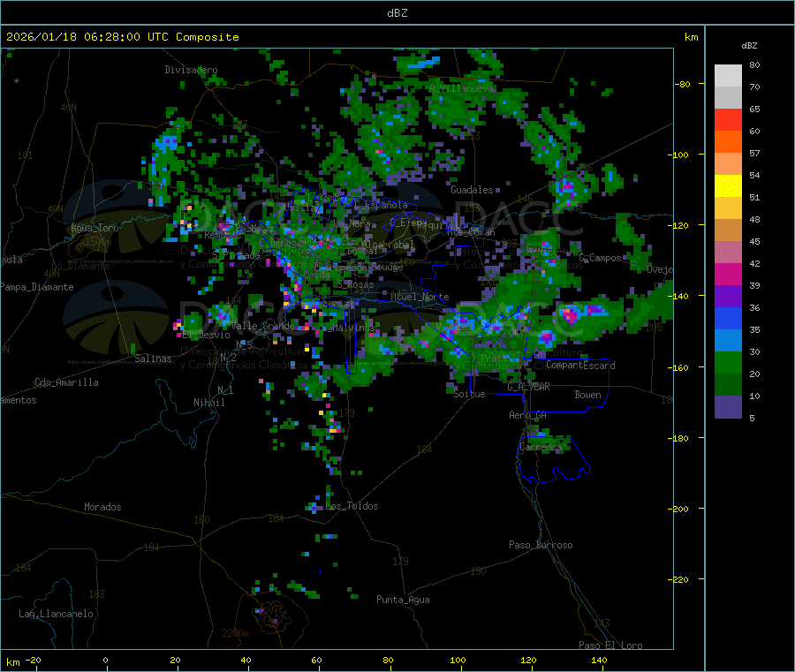
Task: Click the magenta 39–42 dBZ legend swatch
Action: coord(728,274)
